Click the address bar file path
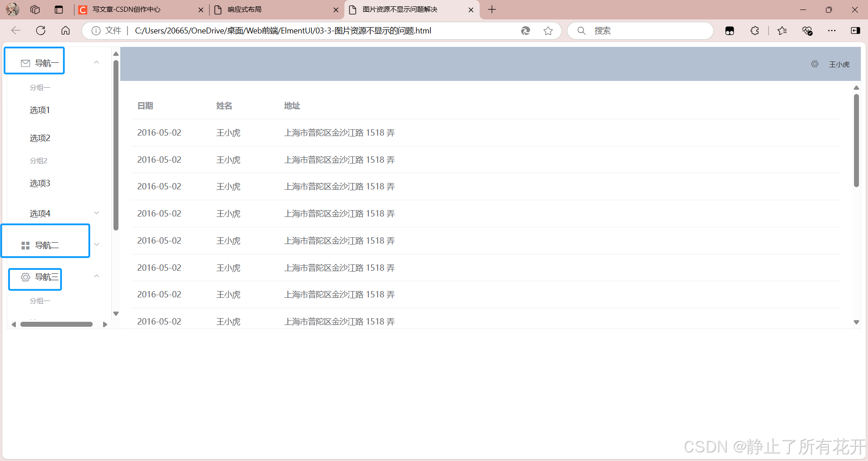This screenshot has height=461, width=868. 283,31
